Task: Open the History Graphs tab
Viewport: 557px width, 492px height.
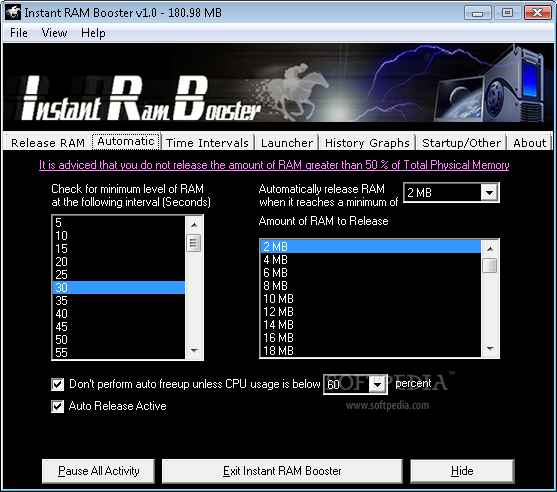Action: [x=367, y=143]
